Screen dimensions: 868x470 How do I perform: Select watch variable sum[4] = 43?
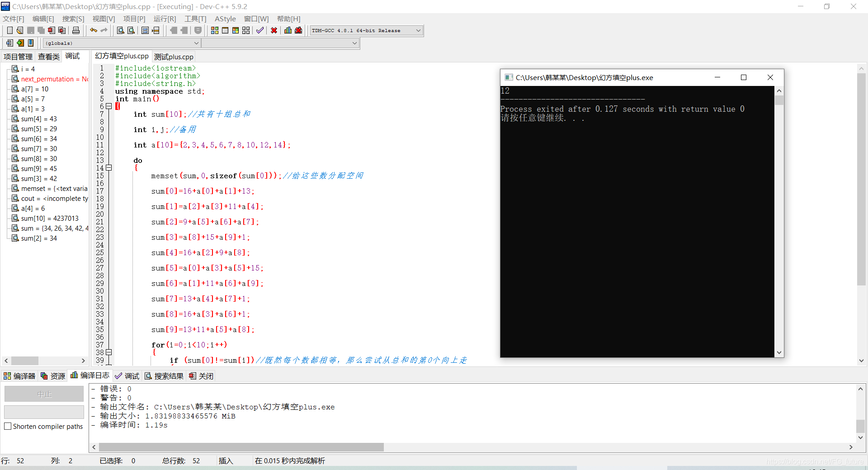(39, 119)
